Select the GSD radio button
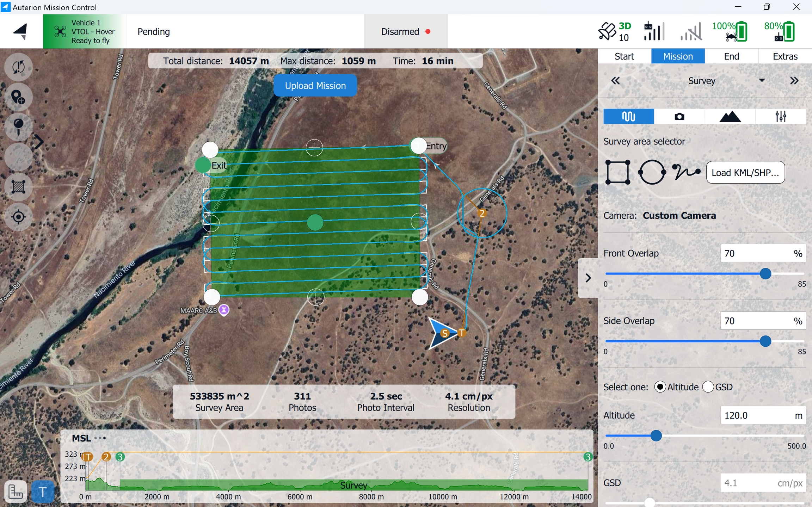The image size is (812, 507). coord(708,387)
